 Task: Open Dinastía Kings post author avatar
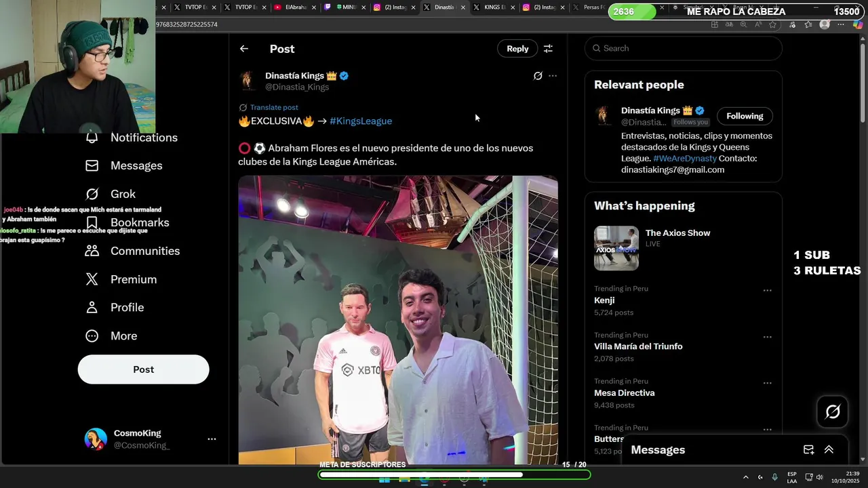(248, 81)
